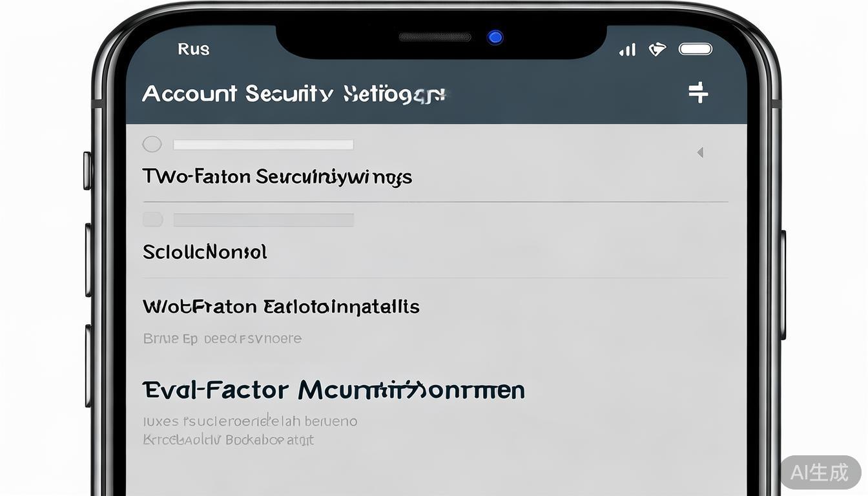Tap the Account Security header title

(294, 94)
